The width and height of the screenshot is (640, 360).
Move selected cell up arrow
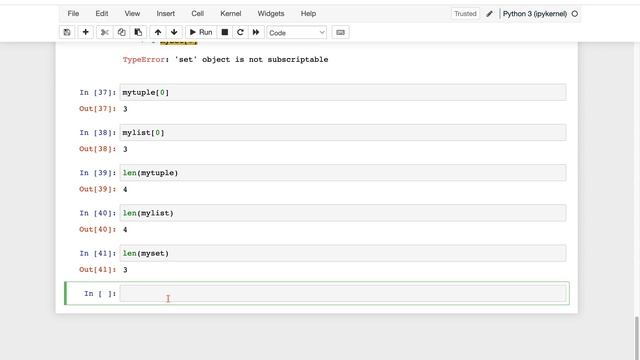point(158,32)
